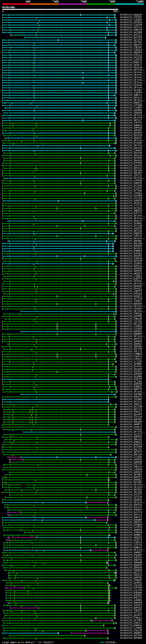146x644 pixels.
Task: Click hit label UniRef100_B9WK13
Action: 131,548
